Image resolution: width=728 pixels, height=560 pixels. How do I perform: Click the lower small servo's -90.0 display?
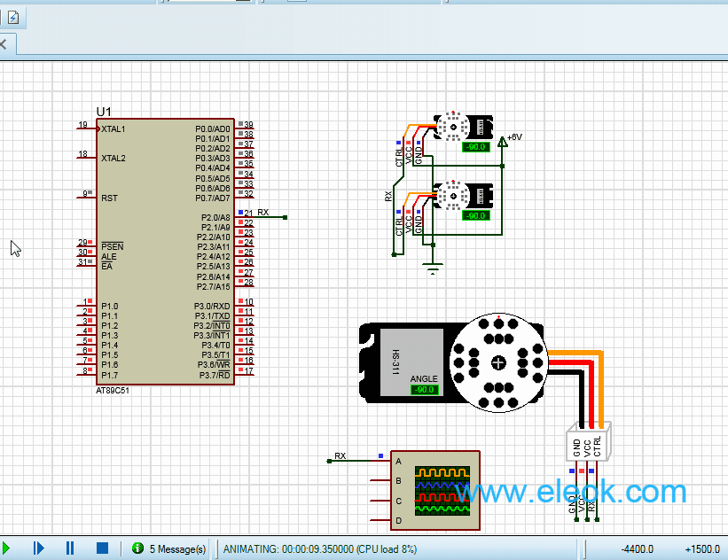click(x=476, y=215)
